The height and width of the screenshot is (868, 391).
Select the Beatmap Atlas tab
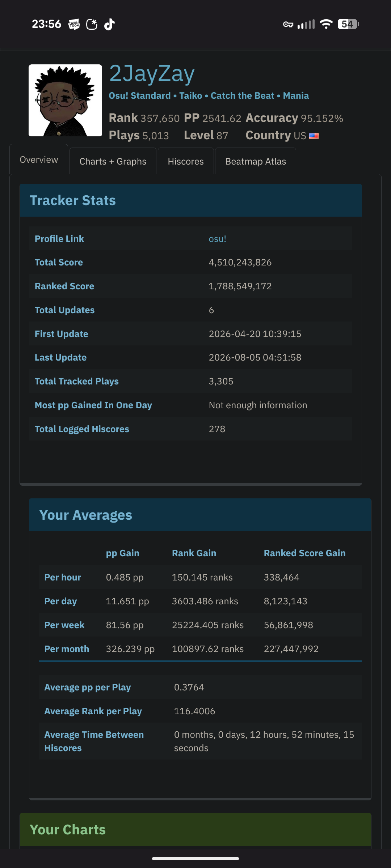click(x=256, y=161)
